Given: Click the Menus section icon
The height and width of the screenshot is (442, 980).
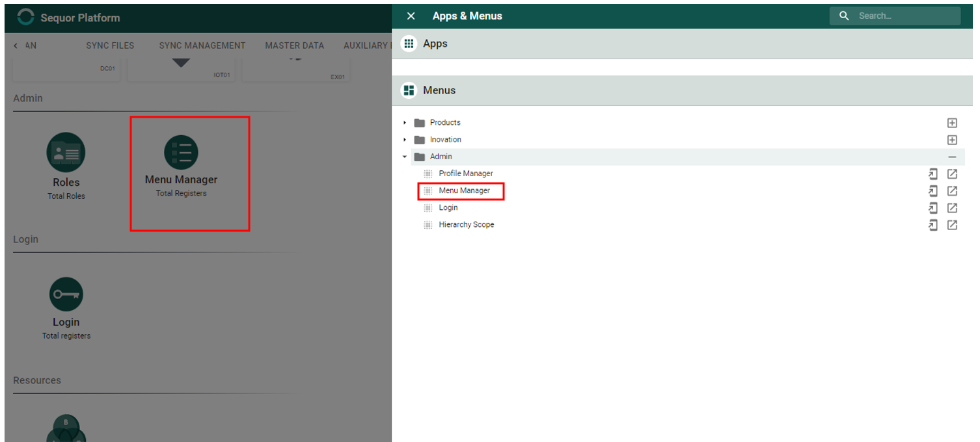Looking at the screenshot, I should click(x=409, y=90).
